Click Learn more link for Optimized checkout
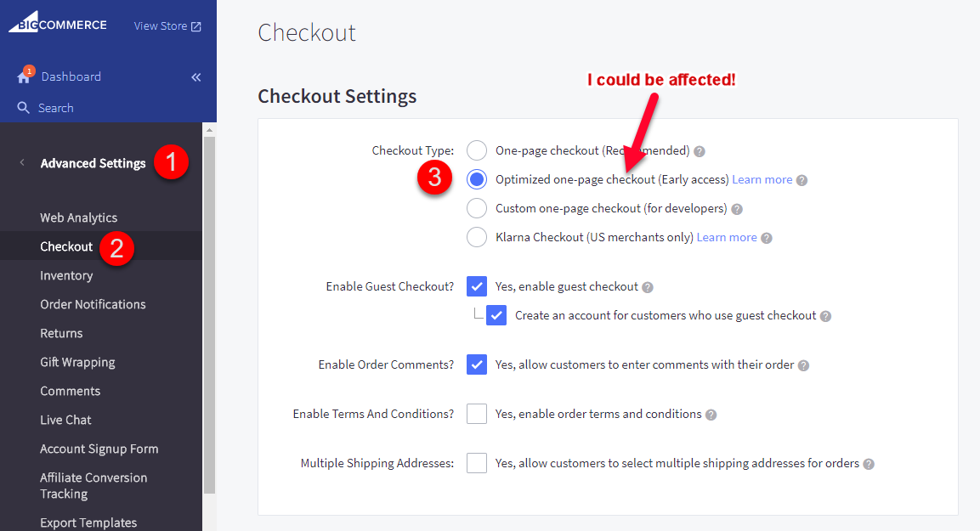 click(762, 180)
